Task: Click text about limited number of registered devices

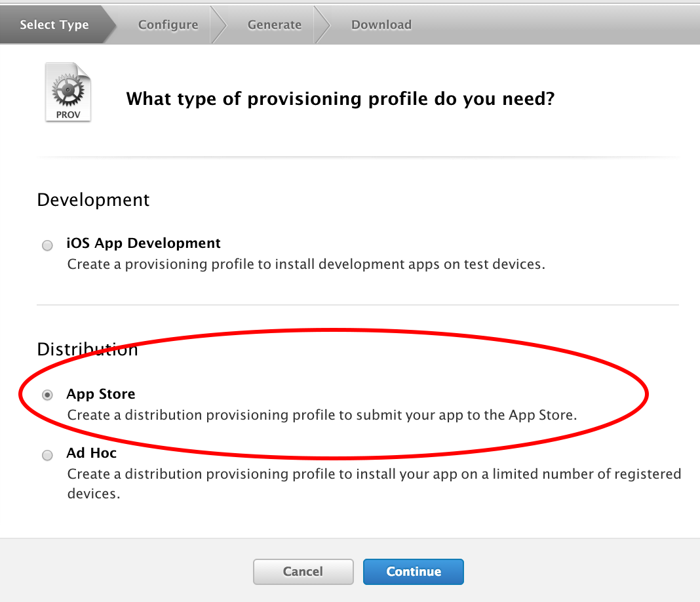Action: 374,484
